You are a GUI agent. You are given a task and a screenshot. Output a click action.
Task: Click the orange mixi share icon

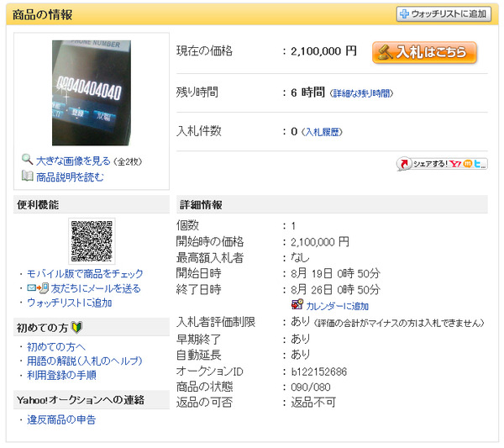coord(468,164)
